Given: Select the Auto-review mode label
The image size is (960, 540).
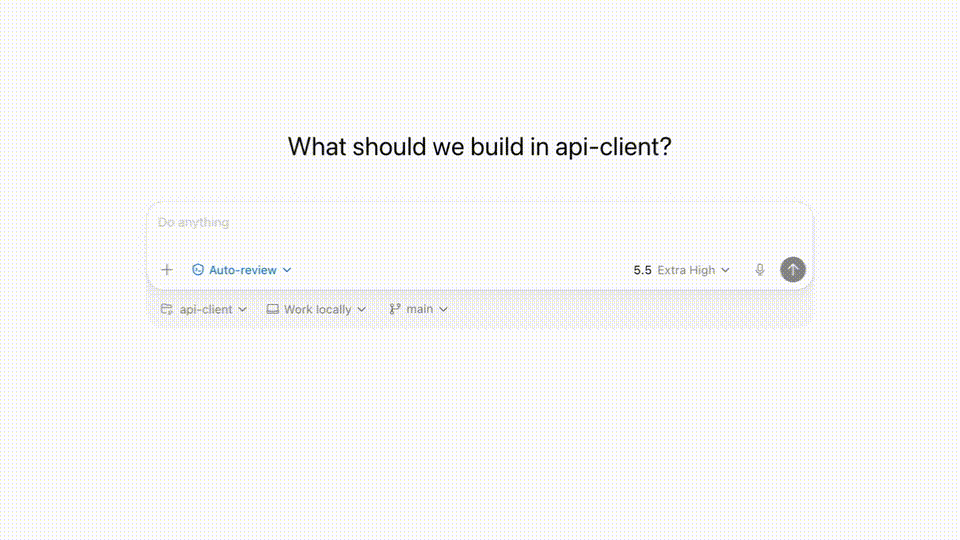Looking at the screenshot, I should click(x=243, y=270).
